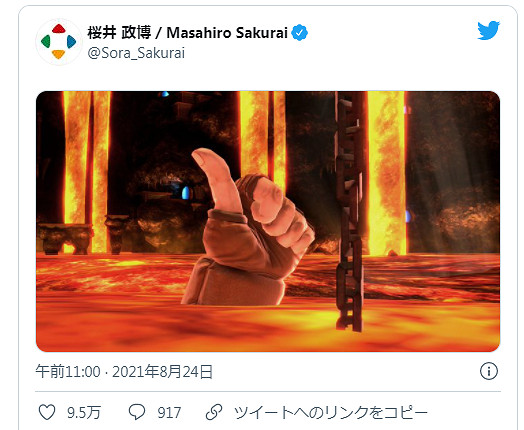Click the right lava column in image
524x430 pixels.
tap(387, 172)
